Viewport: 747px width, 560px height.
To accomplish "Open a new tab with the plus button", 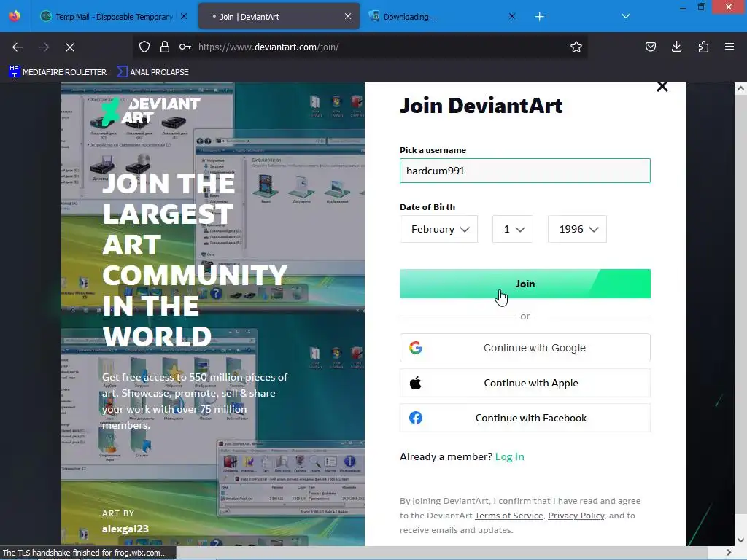I will coord(539,17).
